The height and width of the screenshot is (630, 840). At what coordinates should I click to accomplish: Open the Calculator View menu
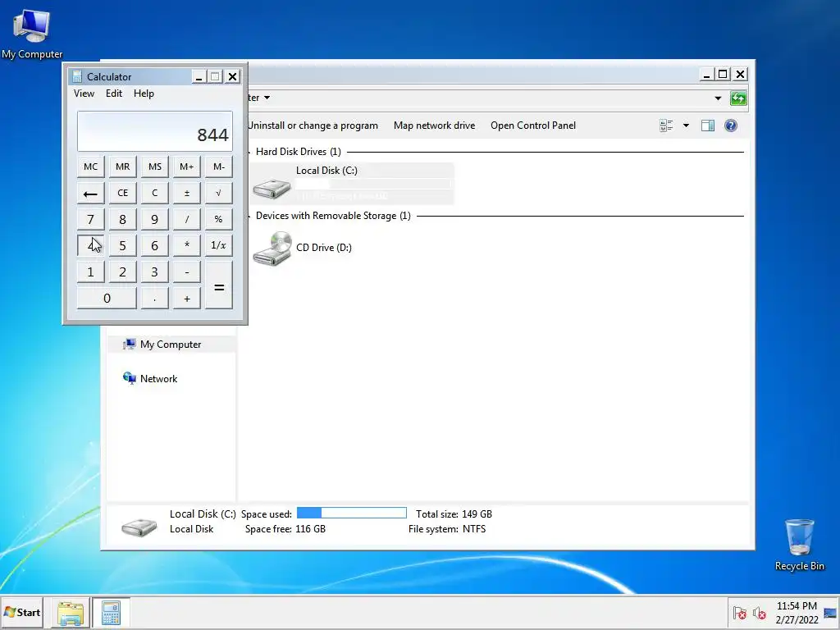[x=84, y=94]
